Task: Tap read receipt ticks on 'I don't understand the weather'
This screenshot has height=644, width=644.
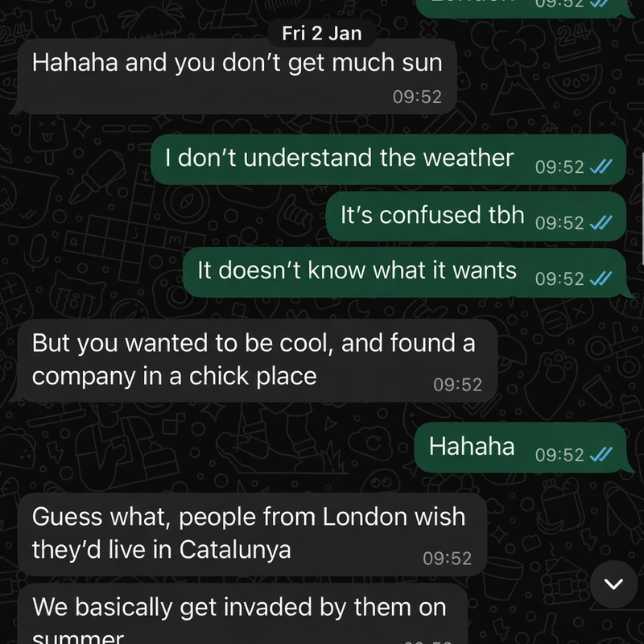Action: click(x=601, y=167)
